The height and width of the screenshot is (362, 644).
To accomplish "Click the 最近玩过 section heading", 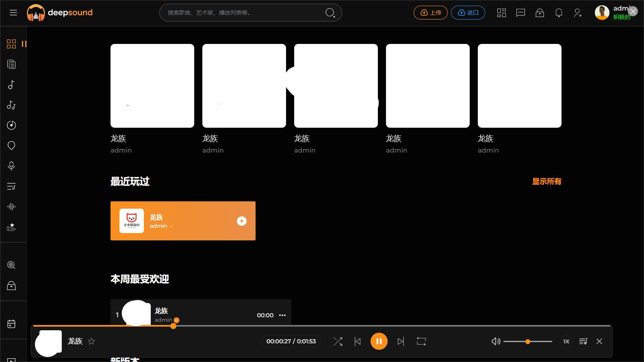I will (x=130, y=181).
